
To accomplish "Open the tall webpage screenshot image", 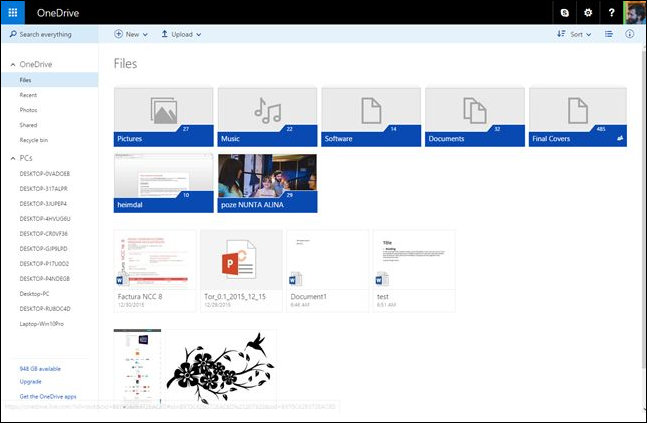I will (137, 366).
